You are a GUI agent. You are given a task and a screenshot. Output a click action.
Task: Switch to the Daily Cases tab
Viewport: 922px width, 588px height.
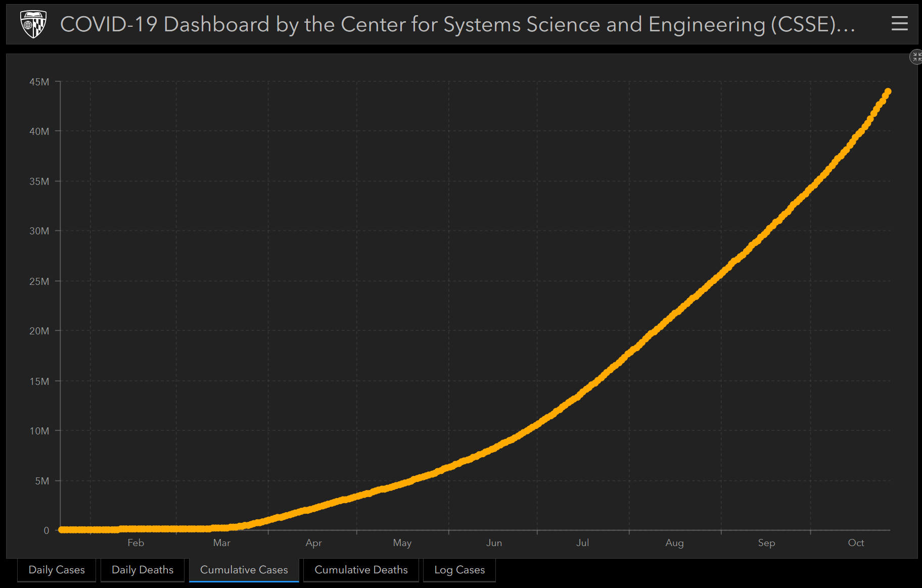57,570
